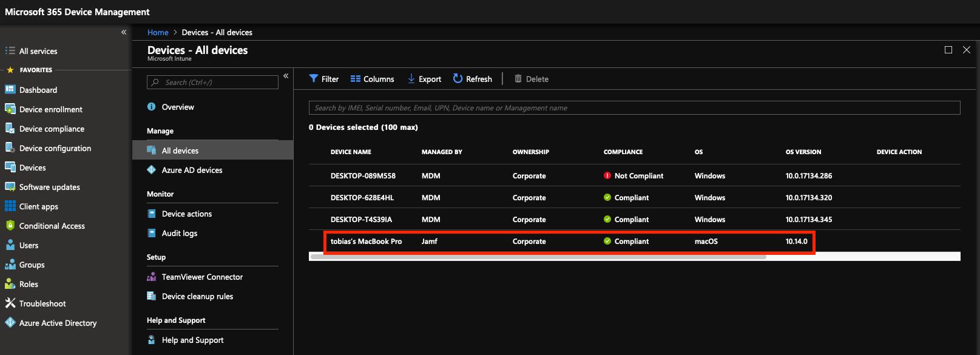Click the Refresh circular arrow icon
The height and width of the screenshot is (355, 980).
[x=458, y=79]
